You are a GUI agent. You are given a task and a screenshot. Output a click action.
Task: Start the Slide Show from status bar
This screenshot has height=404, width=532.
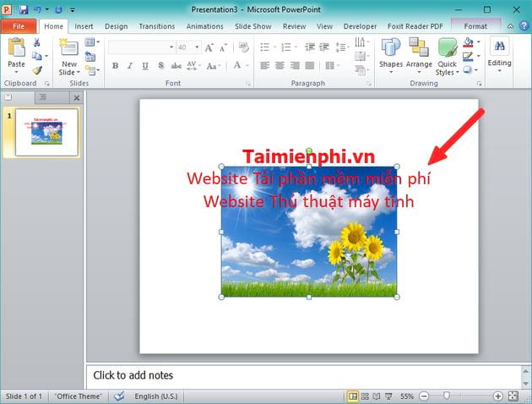tap(388, 396)
